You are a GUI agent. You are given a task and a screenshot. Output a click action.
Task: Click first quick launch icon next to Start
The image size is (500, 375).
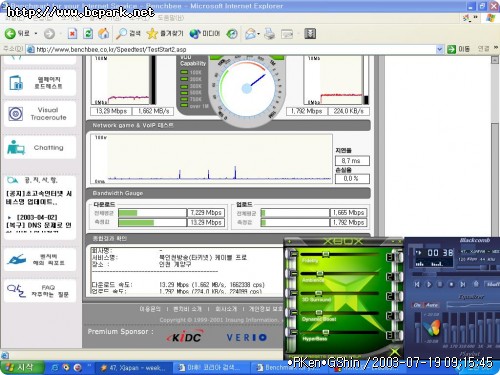[x=55, y=367]
